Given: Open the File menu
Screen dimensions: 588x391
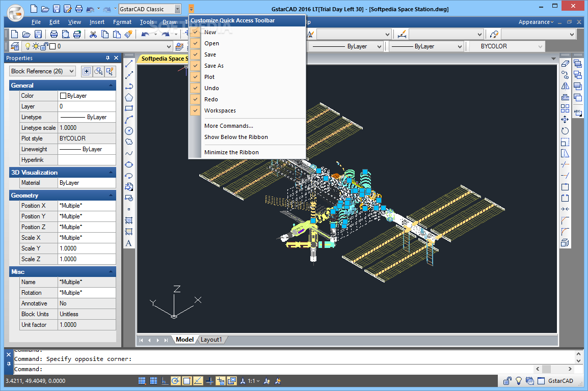Looking at the screenshot, I should [36, 22].
